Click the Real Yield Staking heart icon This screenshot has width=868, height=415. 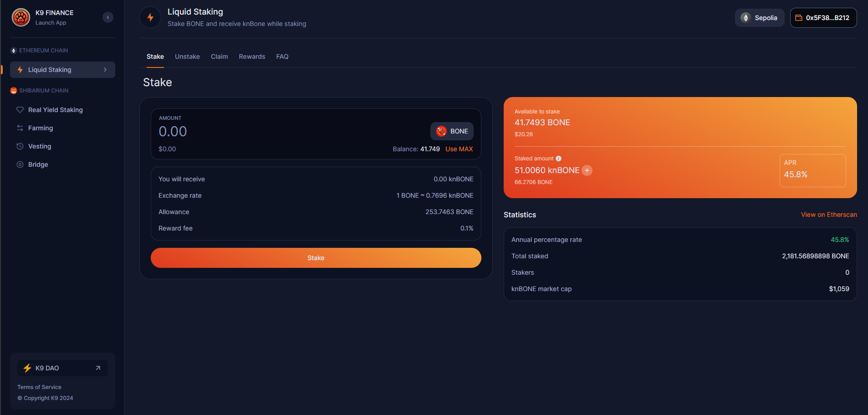[x=20, y=110]
